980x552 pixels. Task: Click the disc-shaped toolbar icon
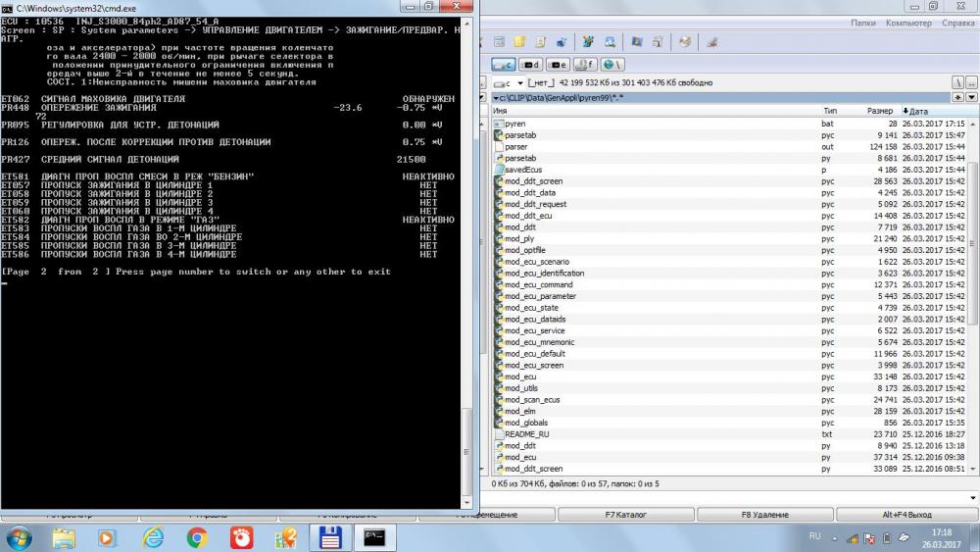685,42
